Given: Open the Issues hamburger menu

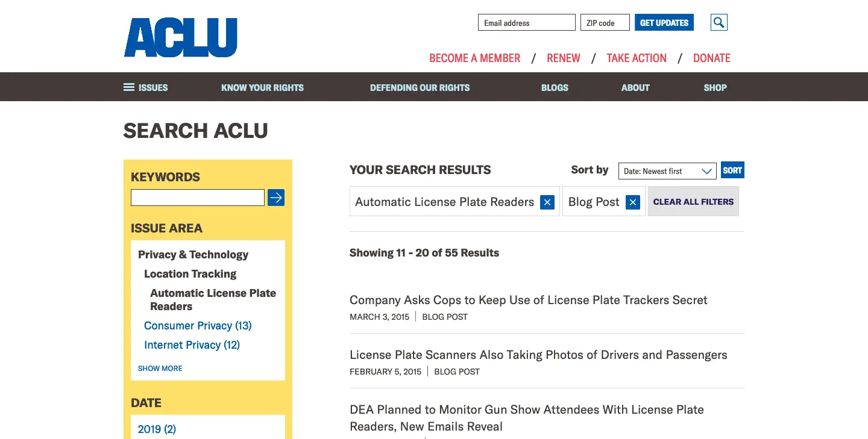Looking at the screenshot, I should tap(146, 87).
